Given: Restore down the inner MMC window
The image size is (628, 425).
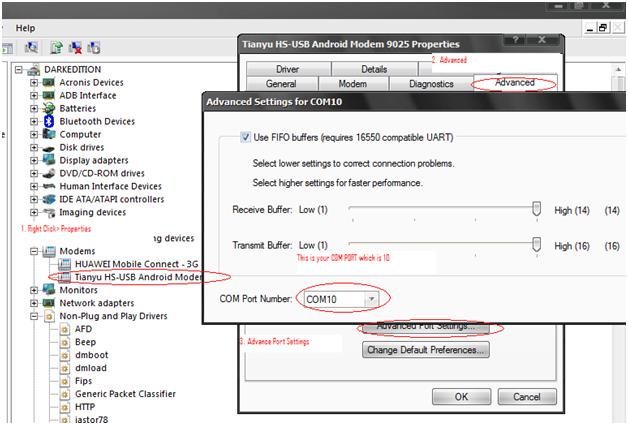Looking at the screenshot, I should pyautogui.click(x=603, y=28).
